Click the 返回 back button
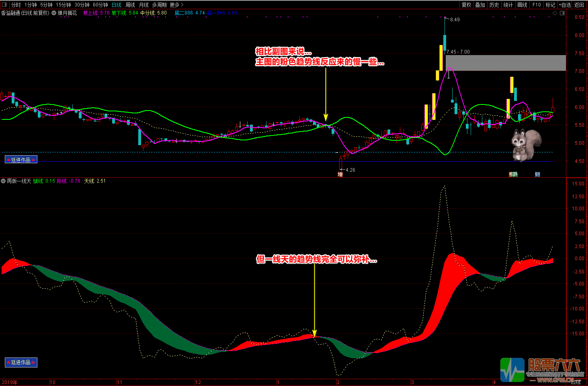Viewport: 588px width, 386px height. tap(579, 5)
